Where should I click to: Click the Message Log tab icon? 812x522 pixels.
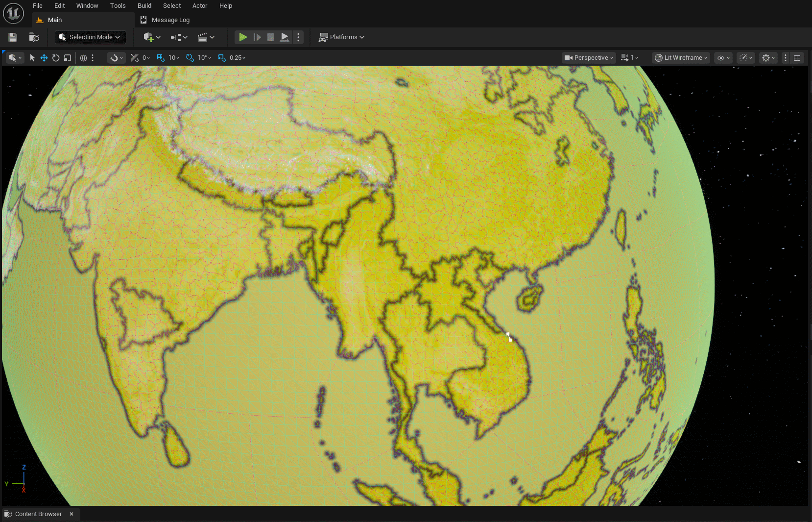(x=143, y=20)
